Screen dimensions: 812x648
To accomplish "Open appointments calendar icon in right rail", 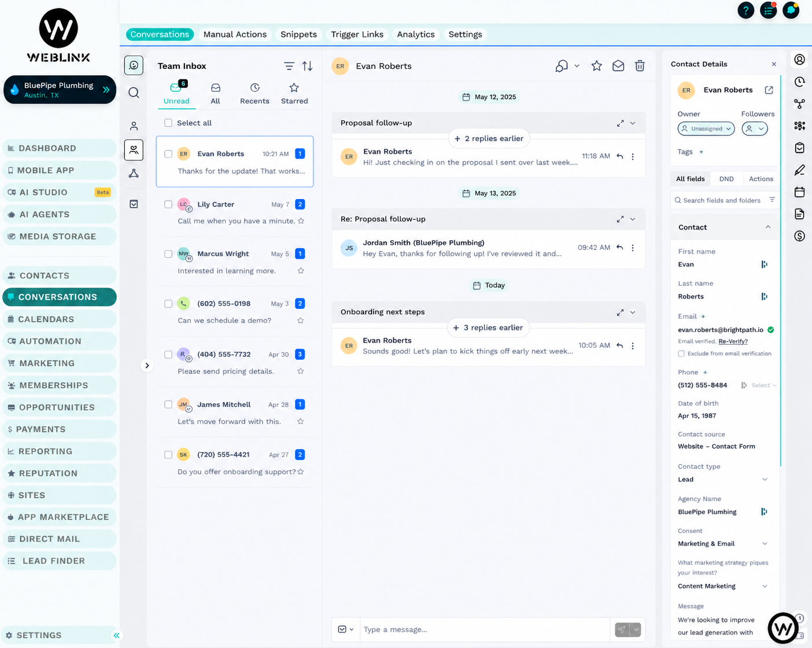I will (x=799, y=192).
